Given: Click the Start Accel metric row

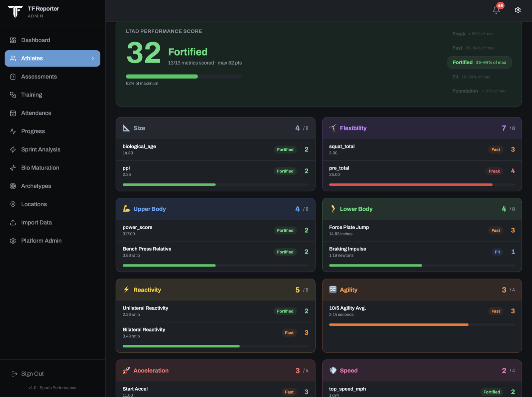Looking at the screenshot, I should click(215, 389).
